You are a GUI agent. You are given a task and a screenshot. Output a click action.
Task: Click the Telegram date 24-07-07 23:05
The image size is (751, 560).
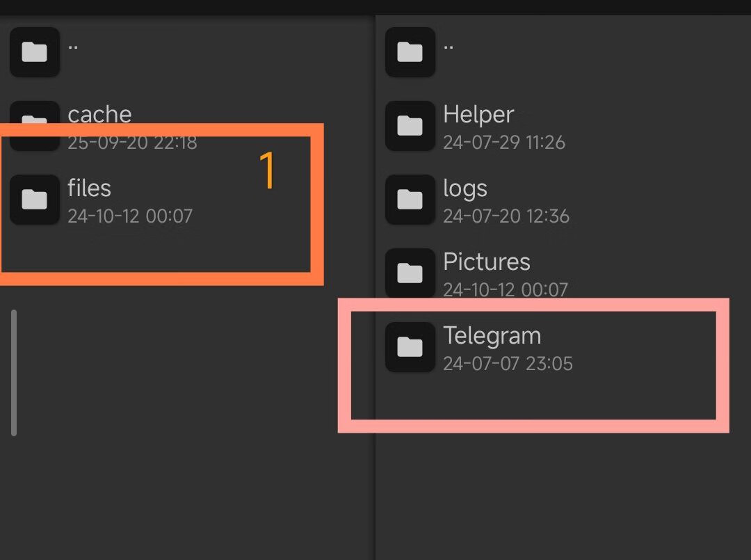point(508,364)
